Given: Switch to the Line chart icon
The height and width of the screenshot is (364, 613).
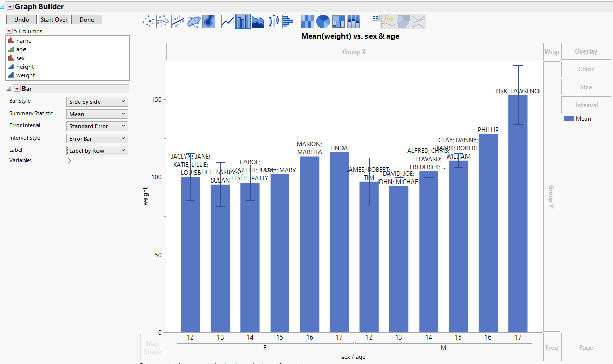Looking at the screenshot, I should coord(228,21).
